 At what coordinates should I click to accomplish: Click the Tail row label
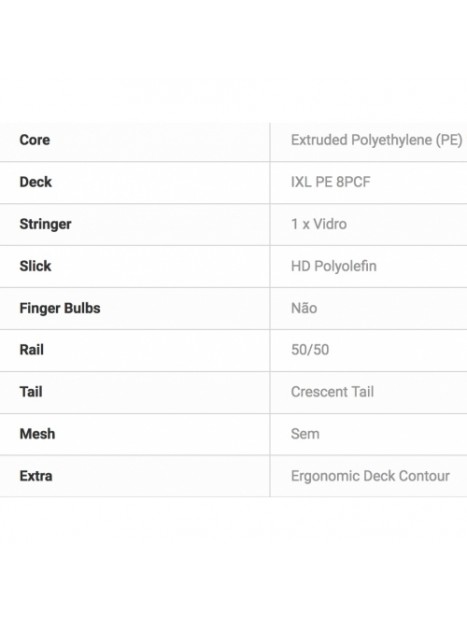[x=31, y=392]
